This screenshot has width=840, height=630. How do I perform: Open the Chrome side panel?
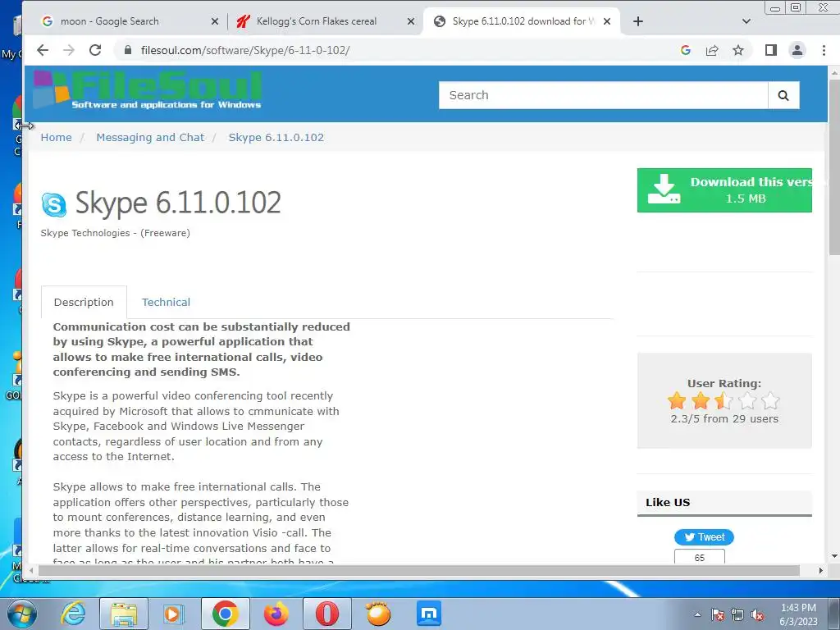coord(771,50)
